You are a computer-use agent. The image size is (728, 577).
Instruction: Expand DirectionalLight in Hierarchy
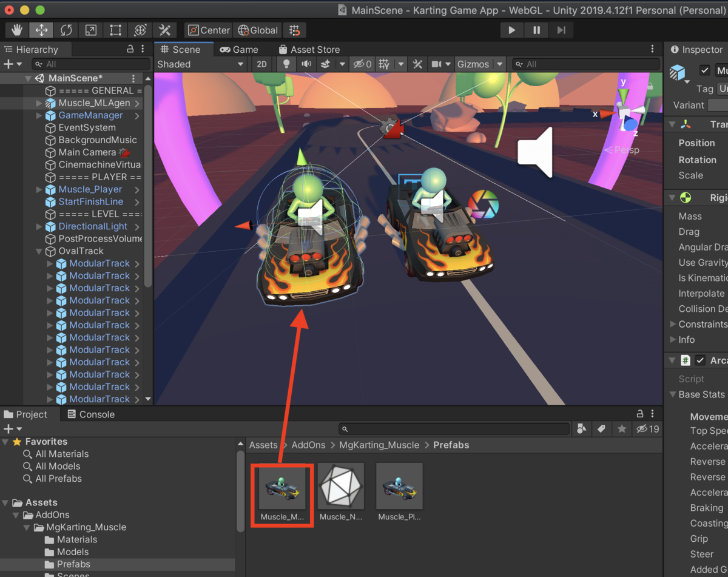tap(39, 226)
